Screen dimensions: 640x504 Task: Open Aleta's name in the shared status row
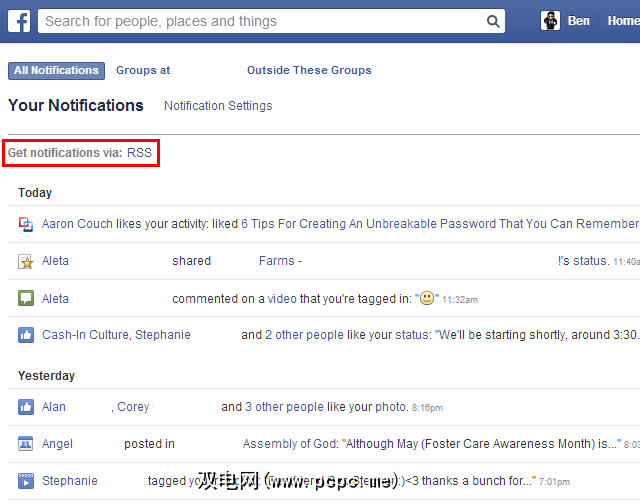55,261
